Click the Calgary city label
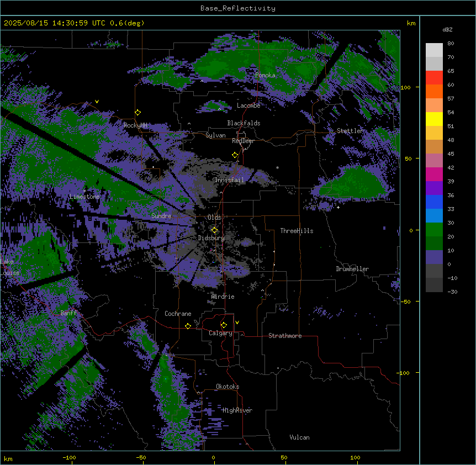The height and width of the screenshot is (465, 476). 220,333
